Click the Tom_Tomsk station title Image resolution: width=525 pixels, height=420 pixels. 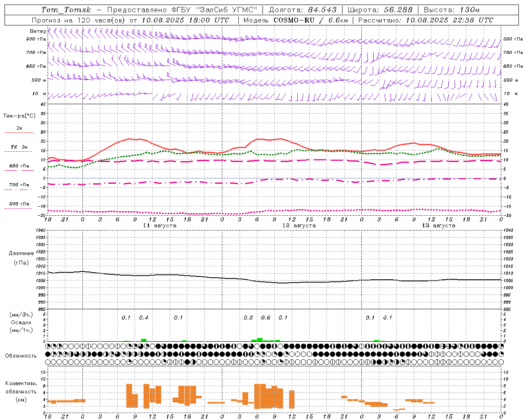(x=66, y=10)
